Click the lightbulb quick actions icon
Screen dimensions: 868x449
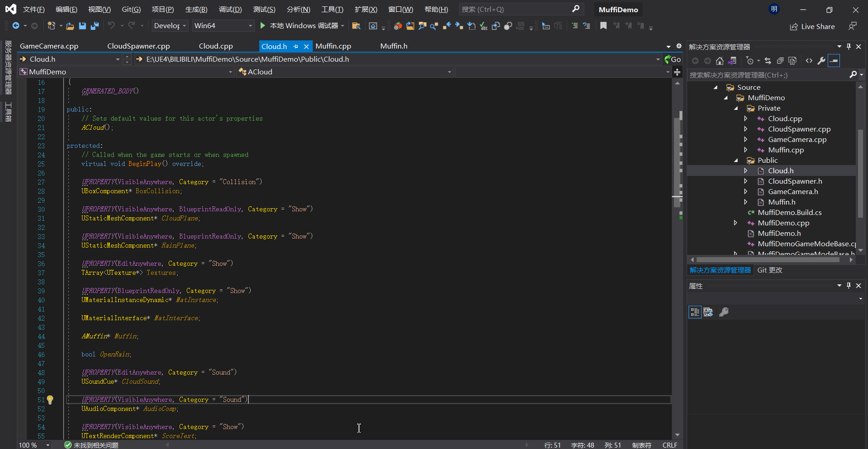point(50,400)
